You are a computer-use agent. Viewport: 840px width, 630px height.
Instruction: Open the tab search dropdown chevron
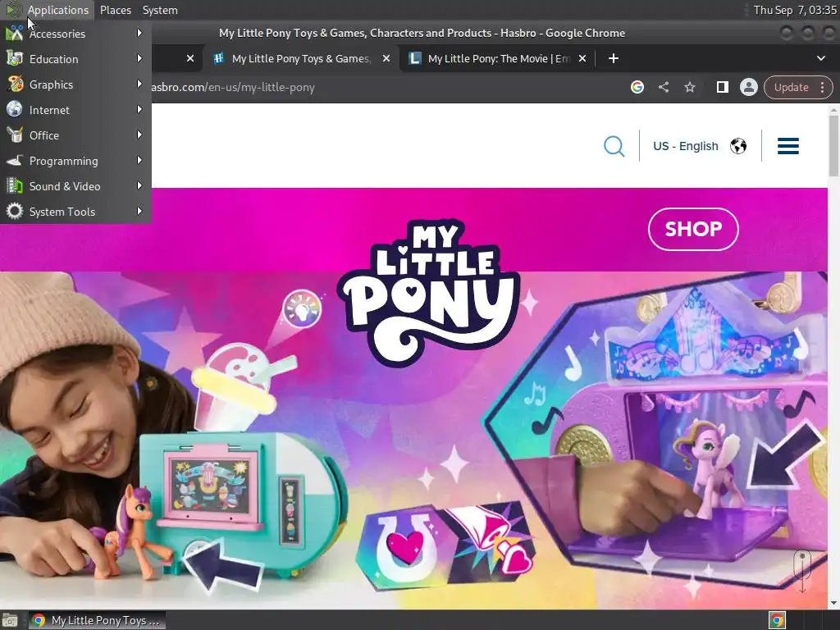point(820,58)
